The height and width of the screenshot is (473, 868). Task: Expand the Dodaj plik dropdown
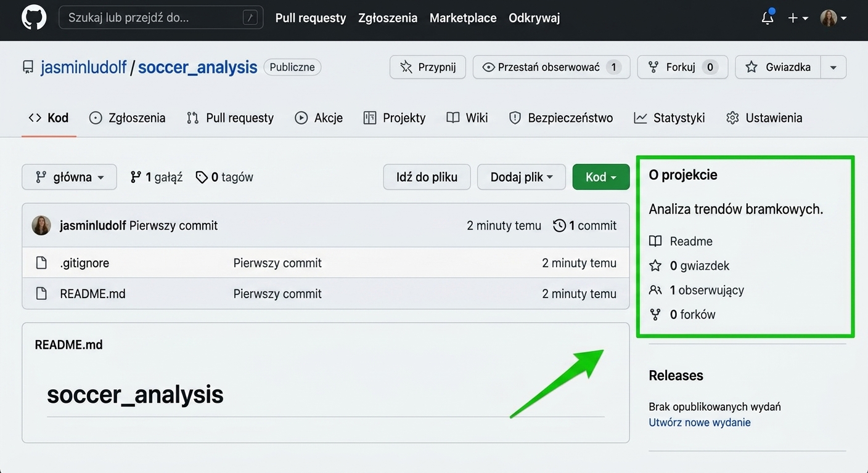point(522,177)
